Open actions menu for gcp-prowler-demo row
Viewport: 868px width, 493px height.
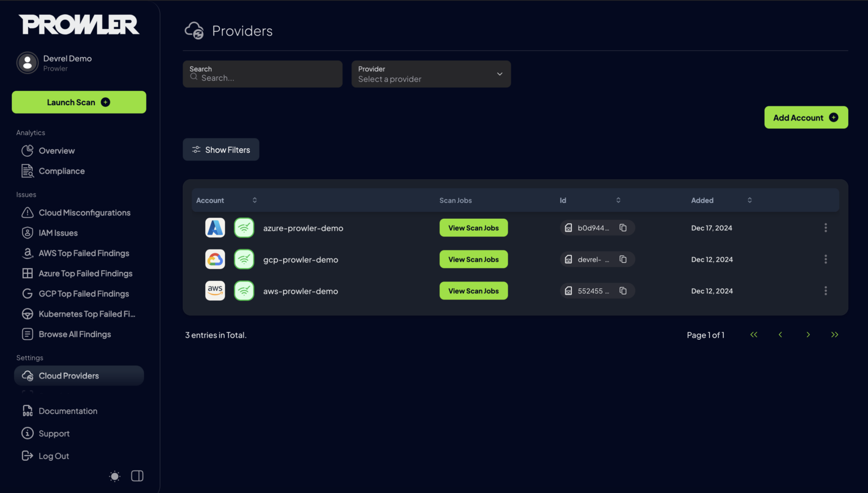coord(825,260)
